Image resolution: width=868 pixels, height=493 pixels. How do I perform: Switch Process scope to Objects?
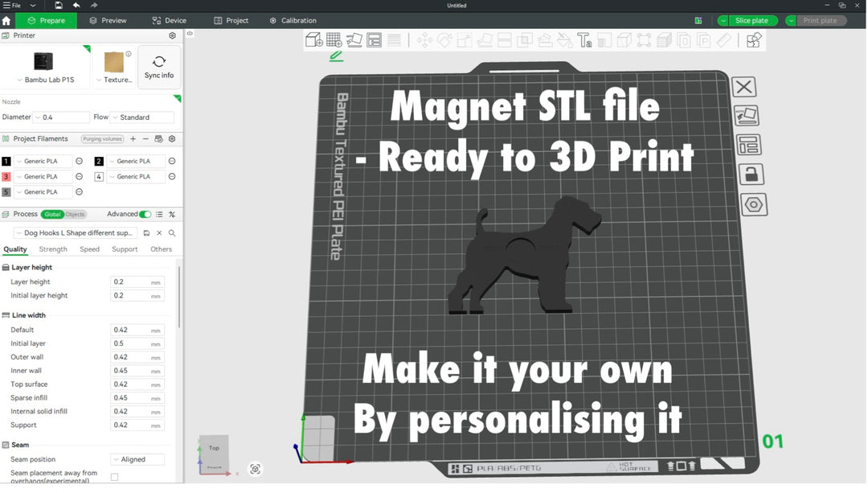pos(75,214)
